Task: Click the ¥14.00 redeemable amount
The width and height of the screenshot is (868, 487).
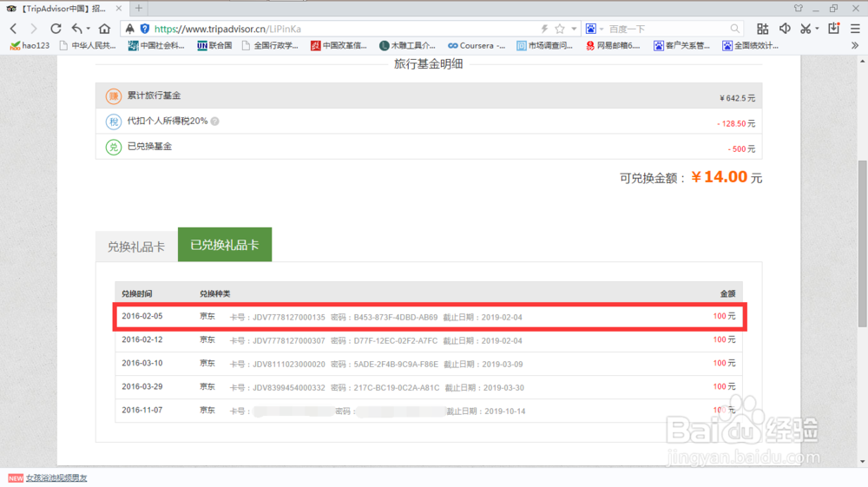Action: click(x=720, y=177)
